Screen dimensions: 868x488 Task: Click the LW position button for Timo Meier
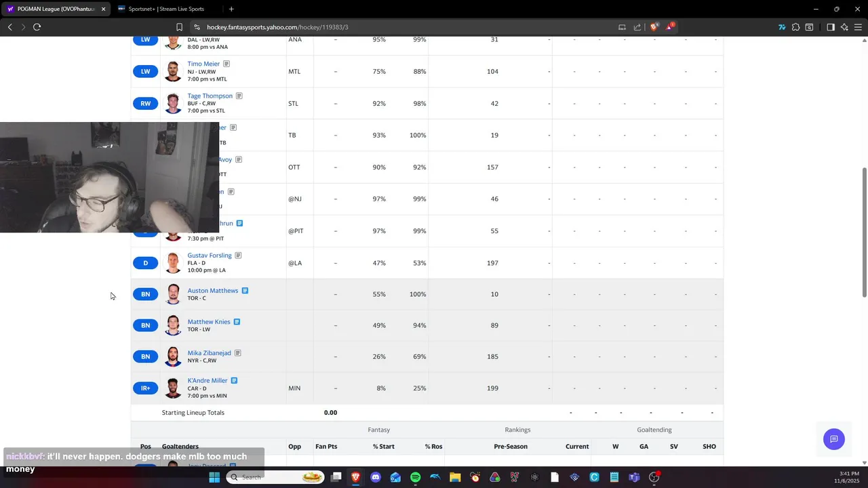coord(145,71)
